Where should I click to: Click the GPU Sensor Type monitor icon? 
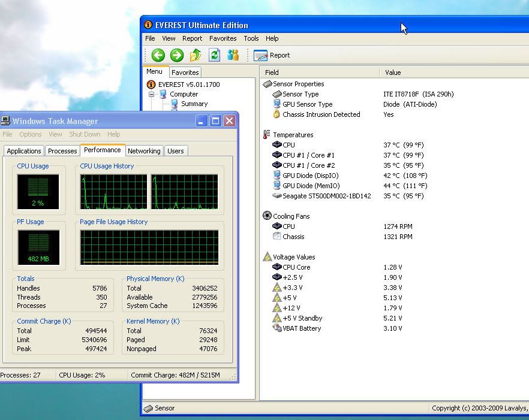point(276,104)
